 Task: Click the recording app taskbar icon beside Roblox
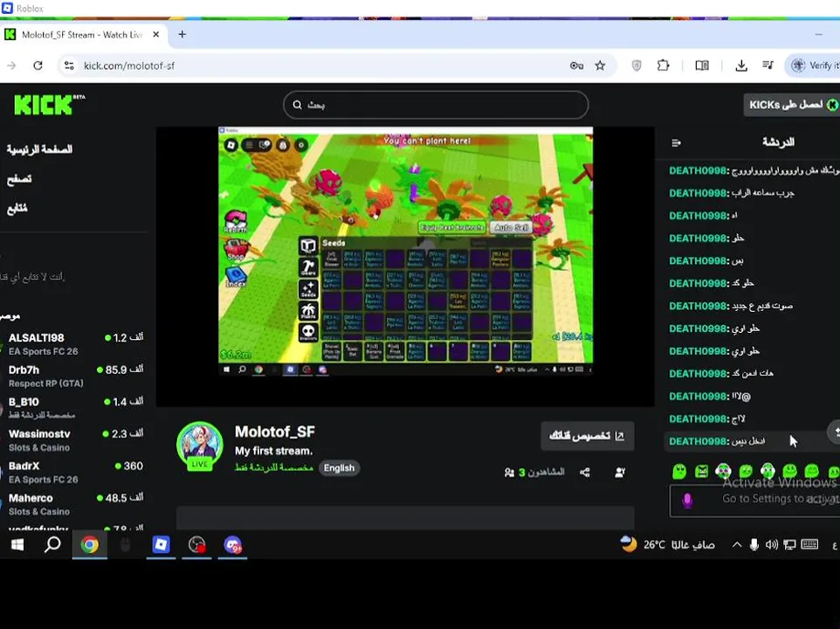pos(196,545)
